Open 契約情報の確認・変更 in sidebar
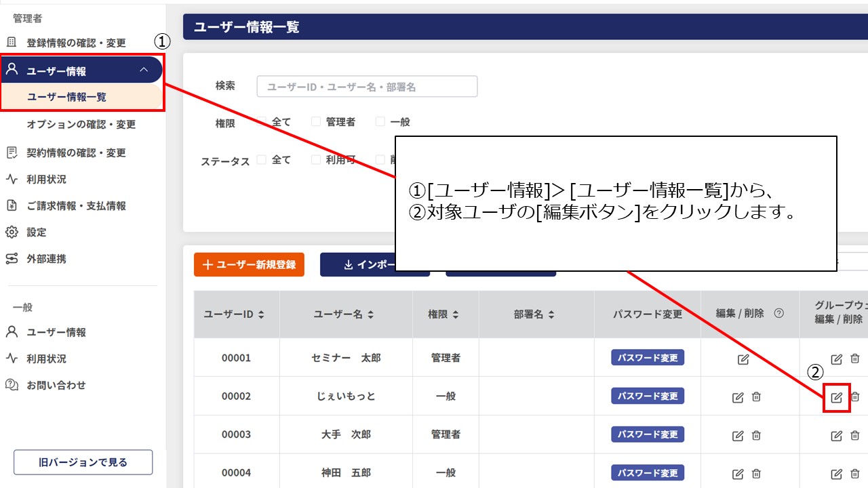Screen dimensions: 868x488 click(76, 153)
